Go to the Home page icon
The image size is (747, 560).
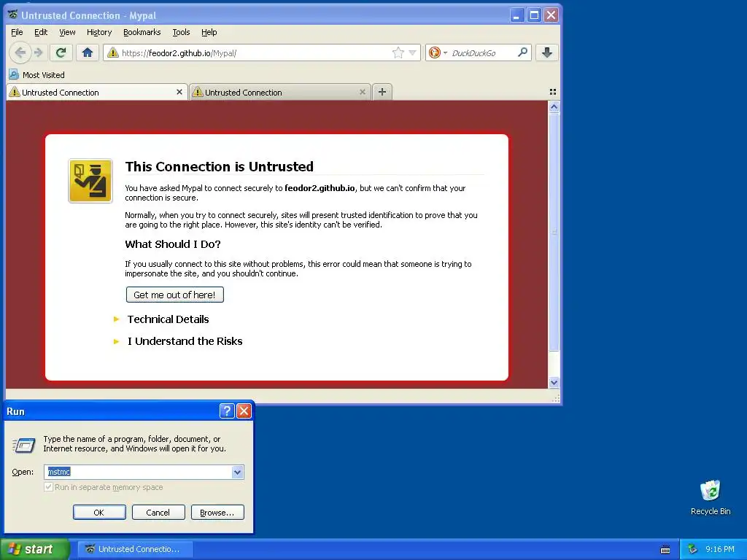(88, 52)
